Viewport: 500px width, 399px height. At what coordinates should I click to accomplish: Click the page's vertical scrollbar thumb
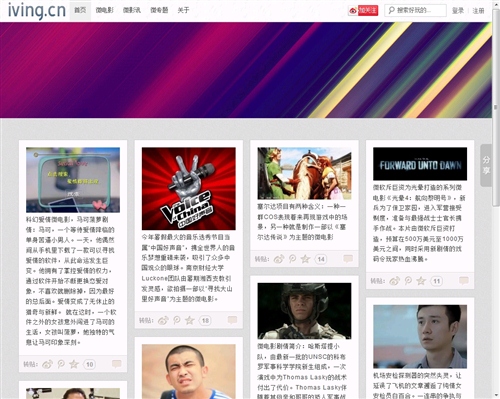click(x=496, y=108)
